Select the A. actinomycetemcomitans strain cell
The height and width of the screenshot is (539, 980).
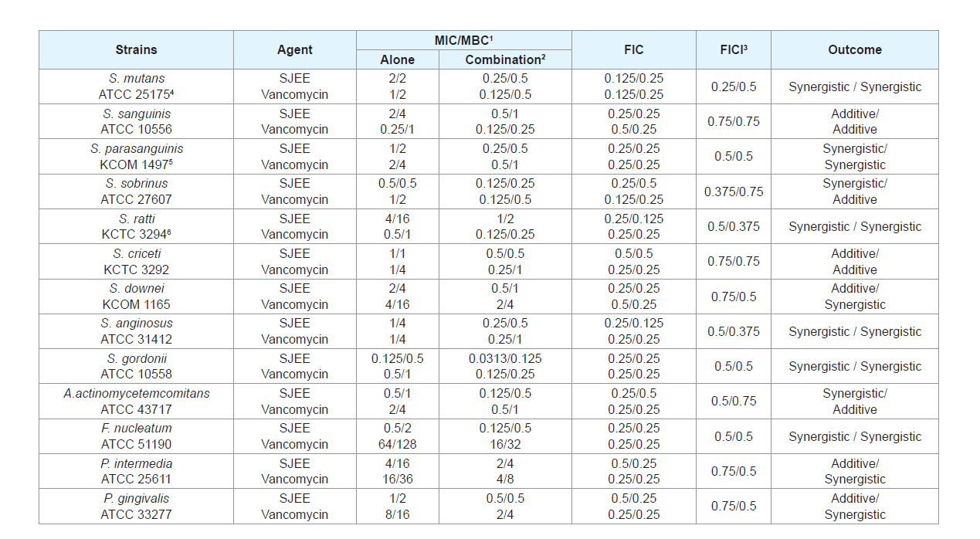coord(136,402)
